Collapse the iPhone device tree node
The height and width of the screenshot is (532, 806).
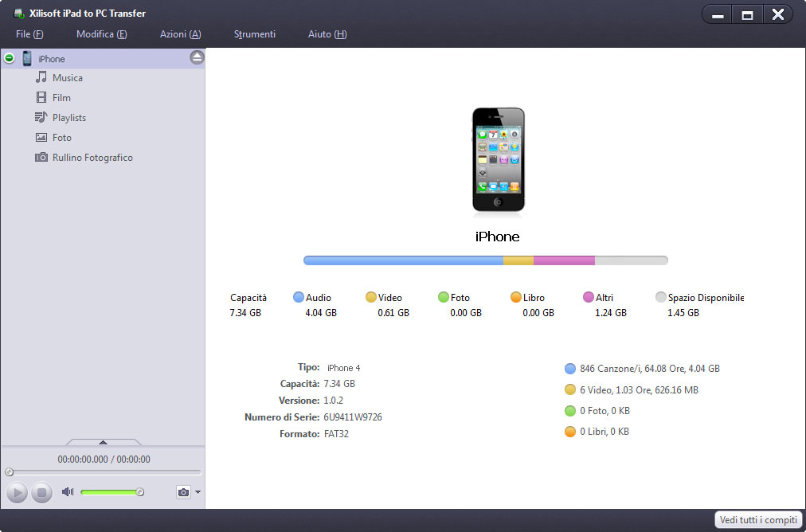(10, 58)
